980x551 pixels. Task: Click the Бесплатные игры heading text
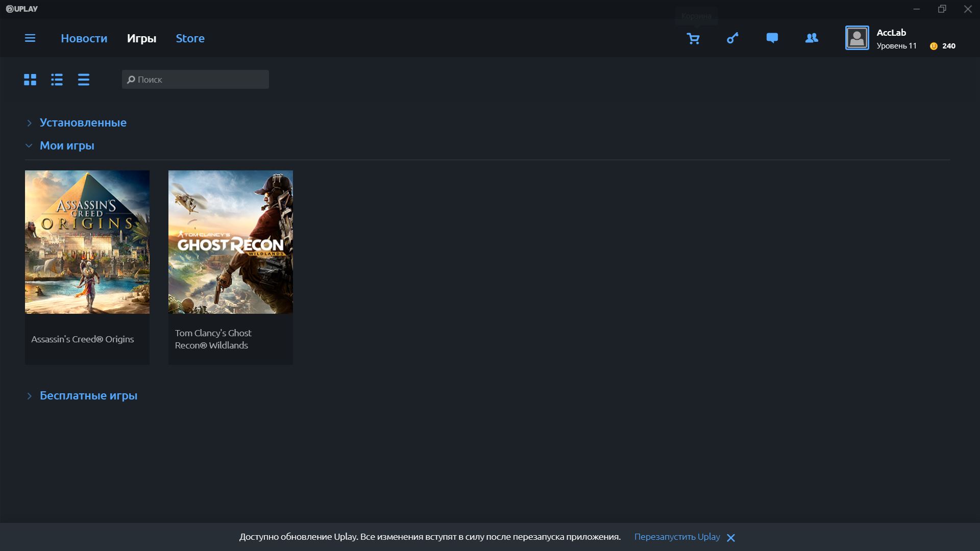[x=88, y=396]
